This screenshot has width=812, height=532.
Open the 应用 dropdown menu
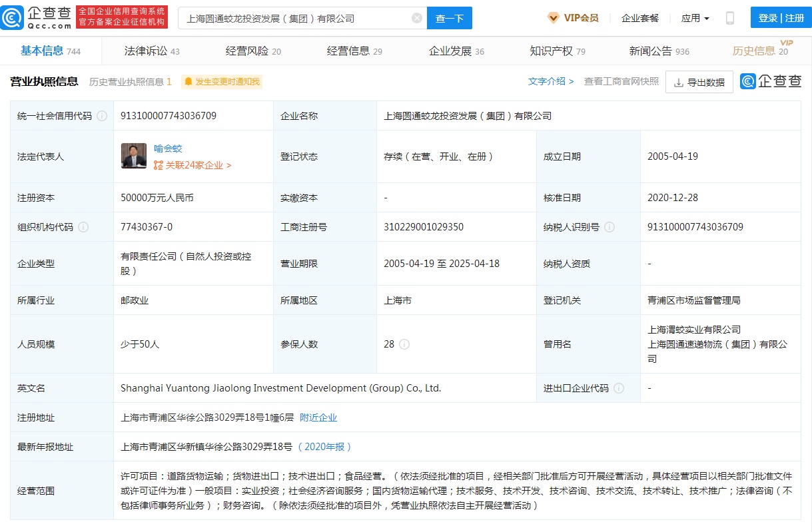(x=695, y=18)
